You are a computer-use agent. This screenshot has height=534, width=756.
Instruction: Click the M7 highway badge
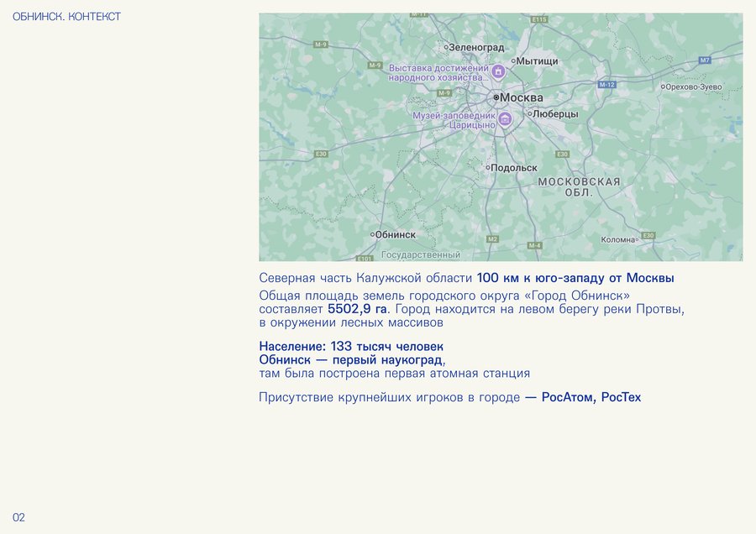(705, 60)
